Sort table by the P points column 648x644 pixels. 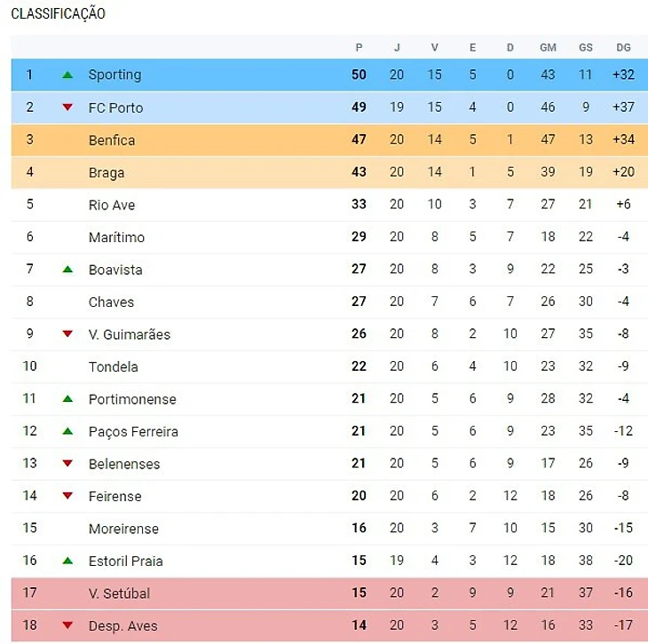pyautogui.click(x=359, y=47)
